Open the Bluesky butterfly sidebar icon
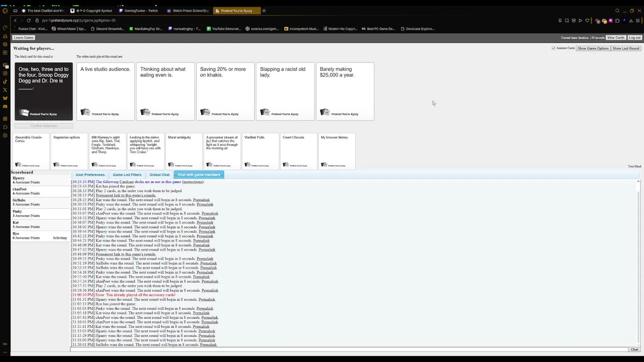The image size is (644, 362). (5, 98)
